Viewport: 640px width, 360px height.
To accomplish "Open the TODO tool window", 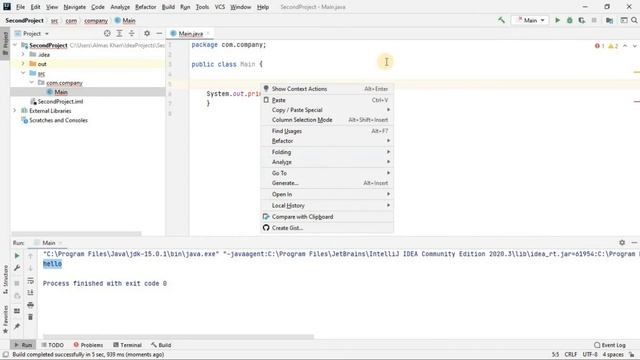I will [53, 345].
